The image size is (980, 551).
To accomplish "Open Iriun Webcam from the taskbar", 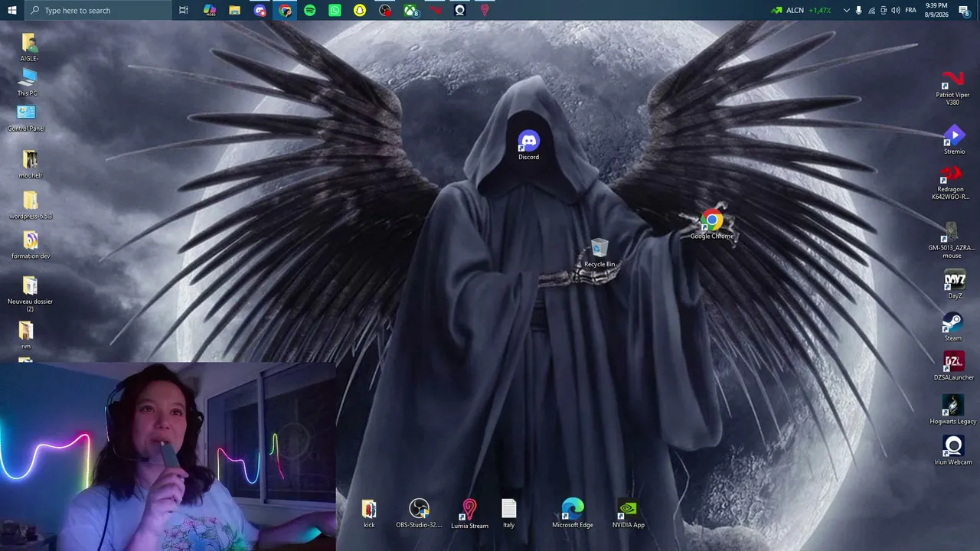I will [460, 10].
